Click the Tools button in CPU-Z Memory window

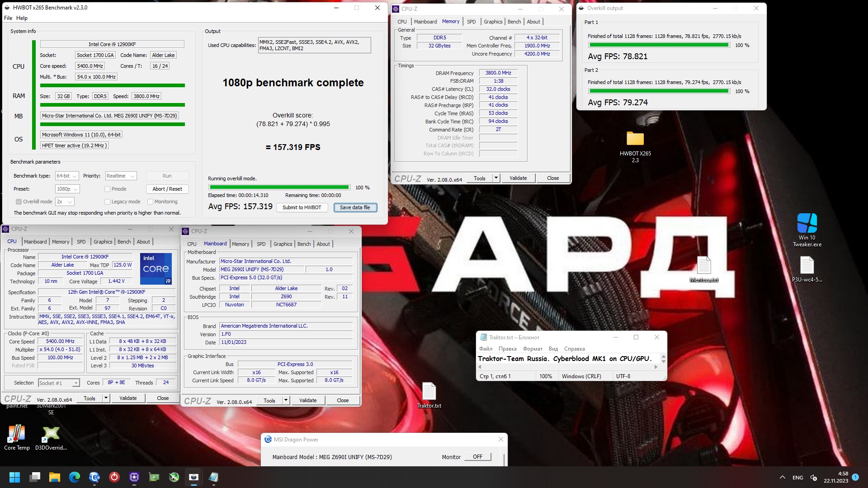tap(480, 178)
